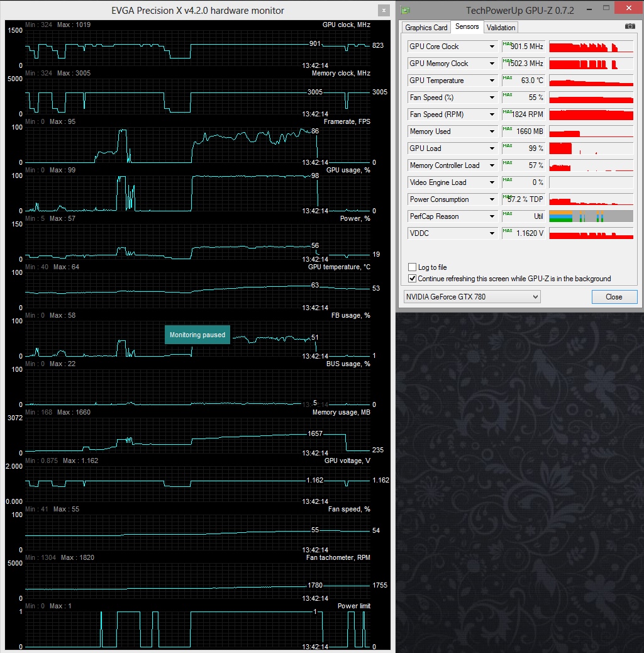Click the EVGA Precision X v4.2.0 title bar
The height and width of the screenshot is (653, 644).
(x=197, y=11)
